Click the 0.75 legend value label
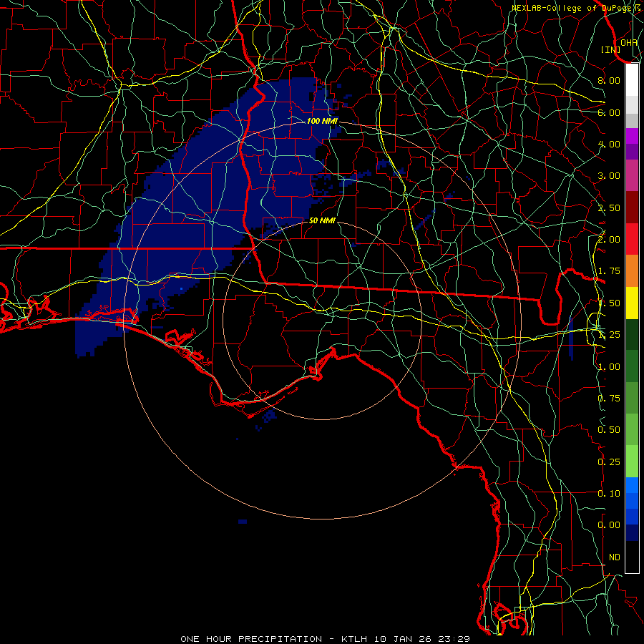Image resolution: width=644 pixels, height=644 pixels. point(609,399)
